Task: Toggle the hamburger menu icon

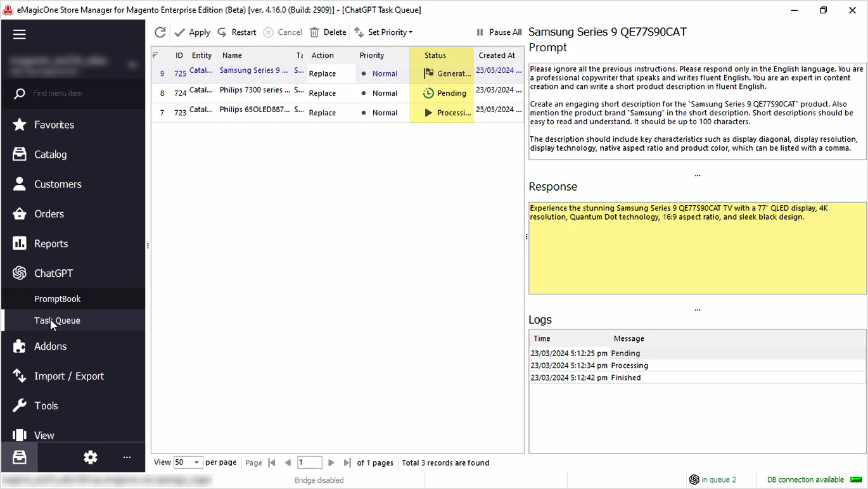Action: tap(20, 34)
